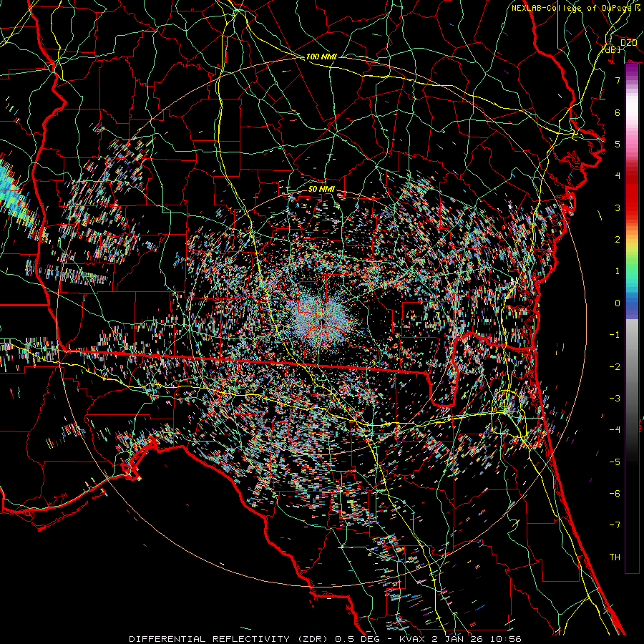Click the "6" value on the color scale
644x644 pixels.
coord(618,112)
